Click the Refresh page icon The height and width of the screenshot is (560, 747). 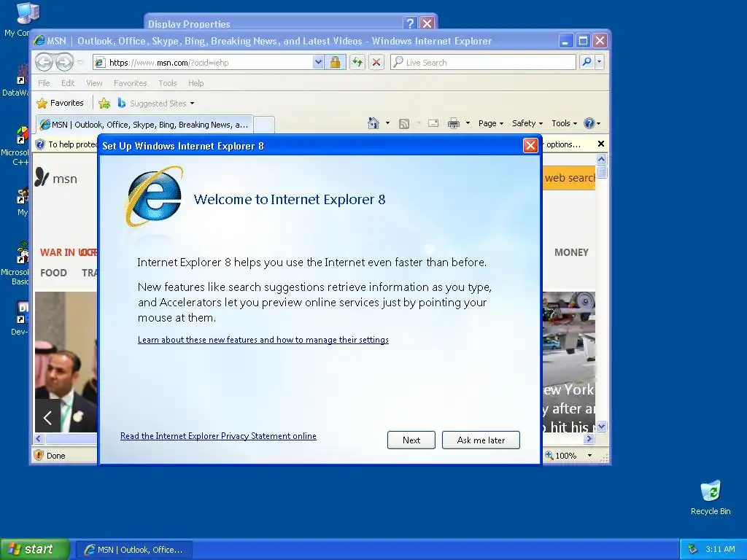[357, 62]
